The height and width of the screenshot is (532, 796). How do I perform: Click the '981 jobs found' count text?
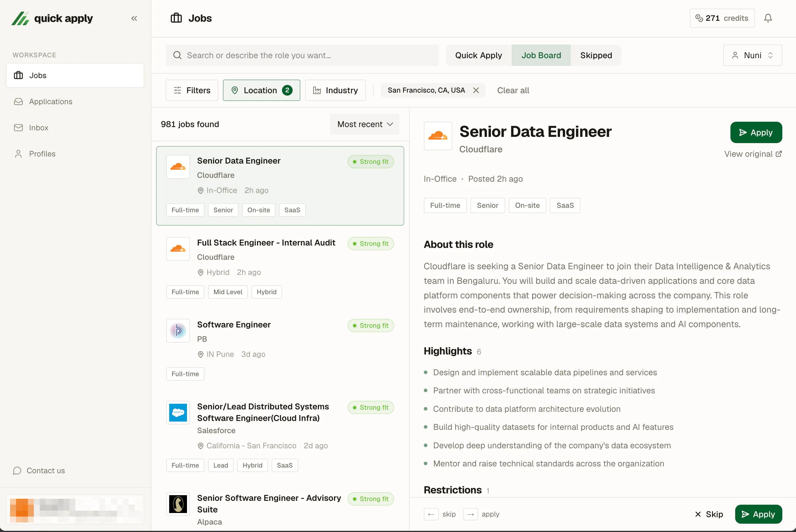point(190,124)
